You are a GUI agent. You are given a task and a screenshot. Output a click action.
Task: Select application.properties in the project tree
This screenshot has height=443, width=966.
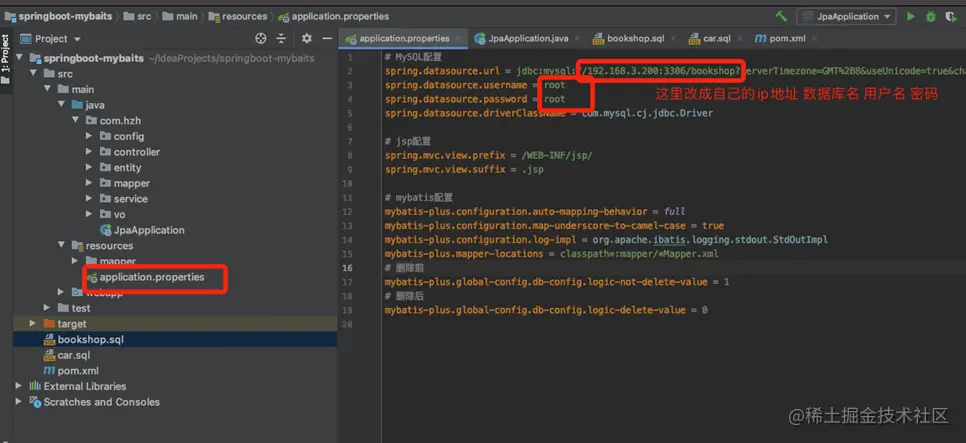145,277
